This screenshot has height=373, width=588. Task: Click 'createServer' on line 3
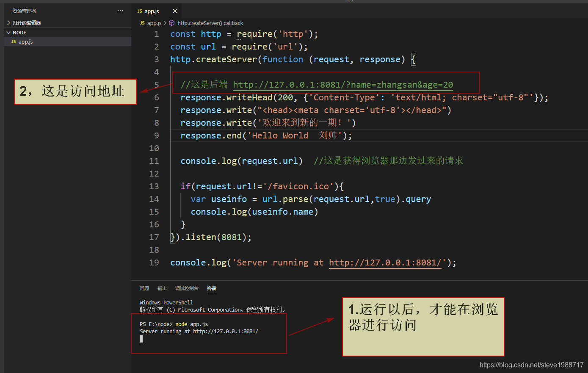pyautogui.click(x=226, y=59)
